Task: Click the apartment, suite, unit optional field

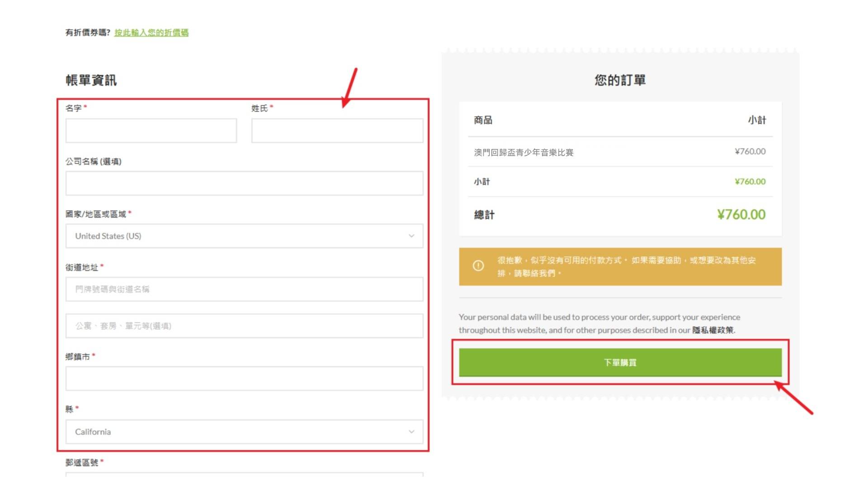Action: click(244, 326)
